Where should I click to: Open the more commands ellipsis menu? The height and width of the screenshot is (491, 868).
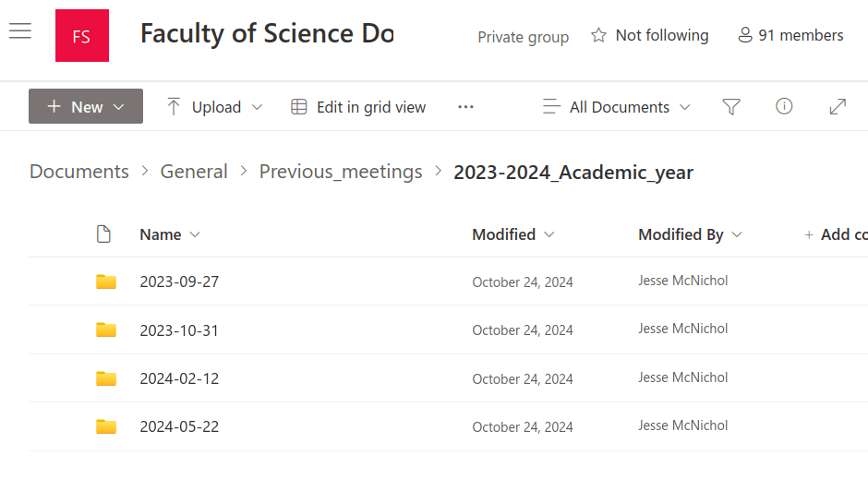[465, 107]
